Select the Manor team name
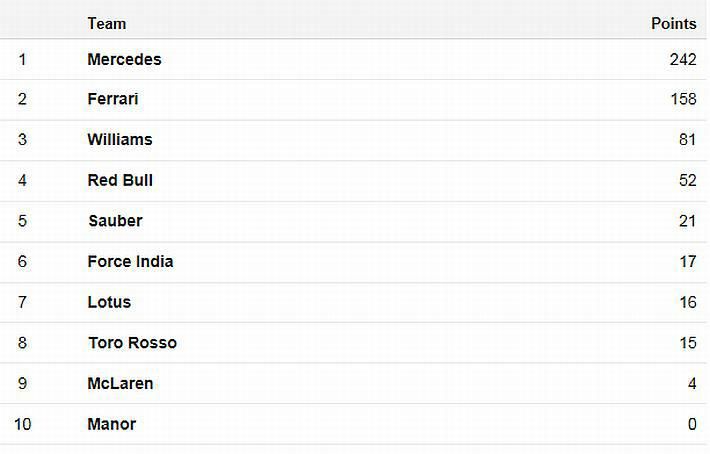The height and width of the screenshot is (454, 710). coord(111,424)
